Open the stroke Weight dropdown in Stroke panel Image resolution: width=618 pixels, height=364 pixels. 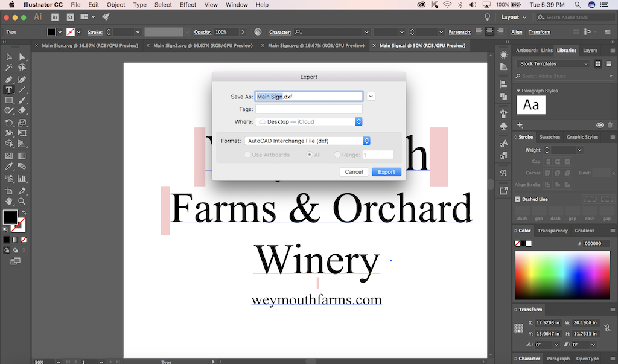[x=579, y=150]
